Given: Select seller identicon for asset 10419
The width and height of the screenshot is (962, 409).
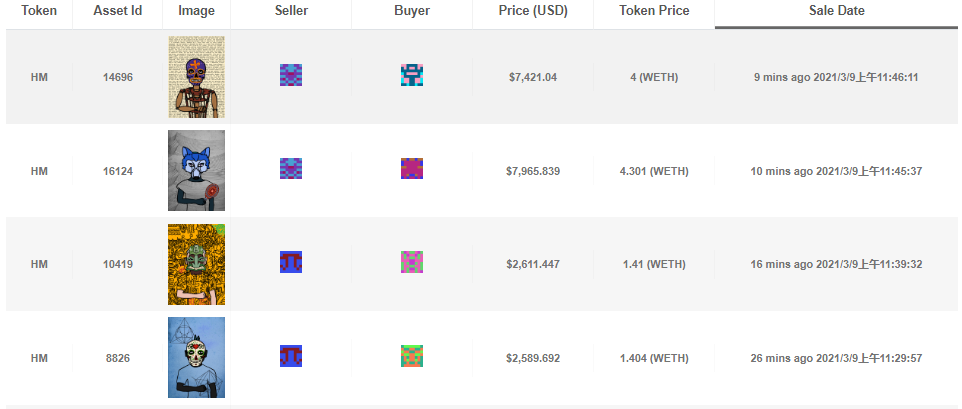Looking at the screenshot, I should tap(291, 262).
